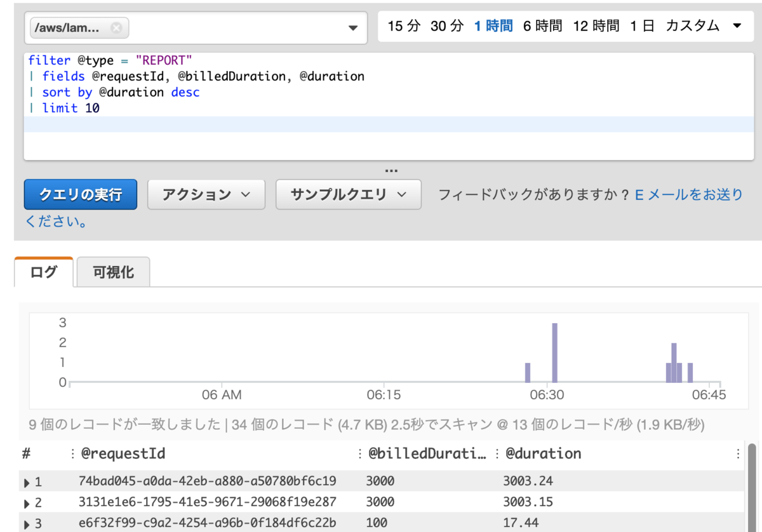The width and height of the screenshot is (762, 532).
Task: Click the tallest histogram bar near 06:30
Action: [554, 352]
